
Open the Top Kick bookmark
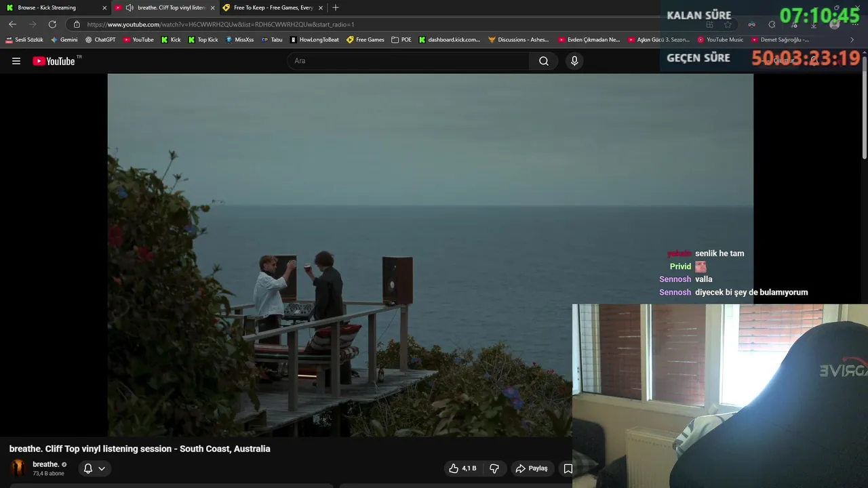point(203,40)
